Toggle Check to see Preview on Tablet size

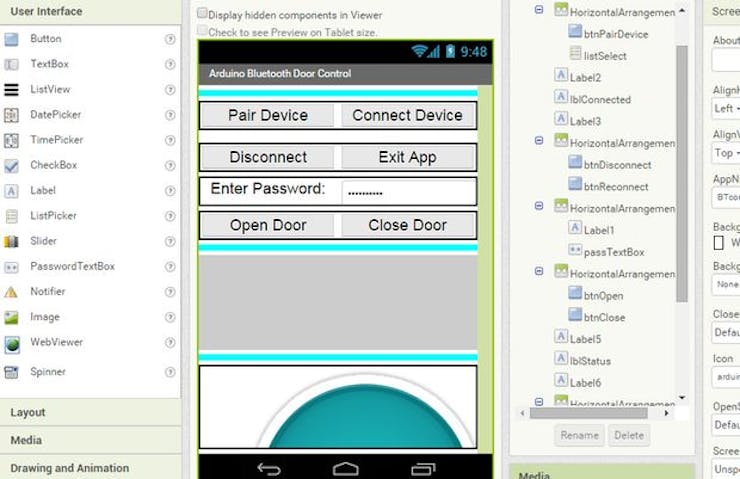coord(202,31)
